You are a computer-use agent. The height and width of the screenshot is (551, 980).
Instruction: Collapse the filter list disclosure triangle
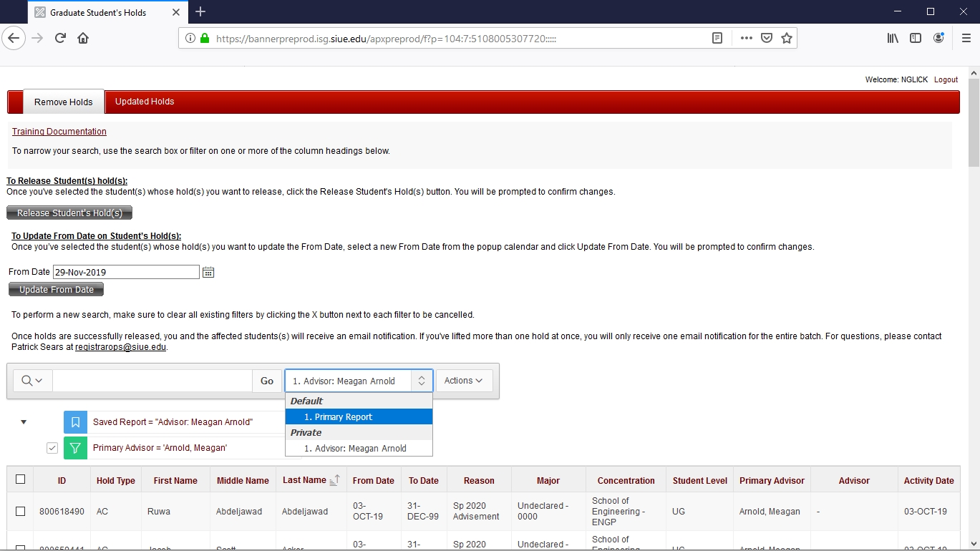coord(24,422)
